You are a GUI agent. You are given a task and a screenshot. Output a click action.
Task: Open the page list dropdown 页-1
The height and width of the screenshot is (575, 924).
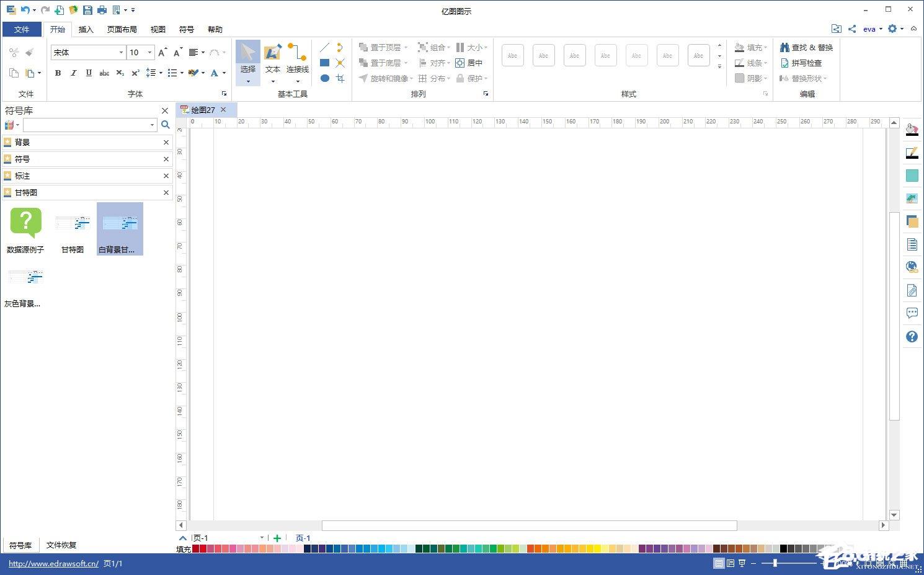(x=262, y=538)
